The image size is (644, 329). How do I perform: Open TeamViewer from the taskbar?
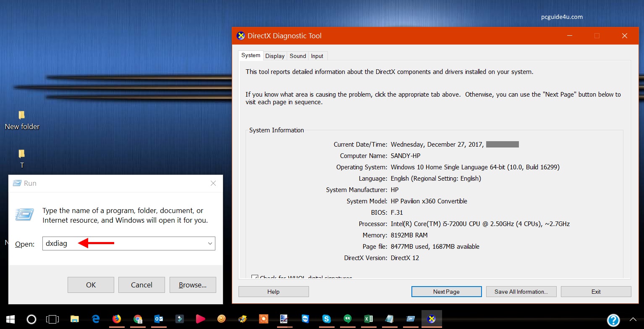tap(306, 319)
